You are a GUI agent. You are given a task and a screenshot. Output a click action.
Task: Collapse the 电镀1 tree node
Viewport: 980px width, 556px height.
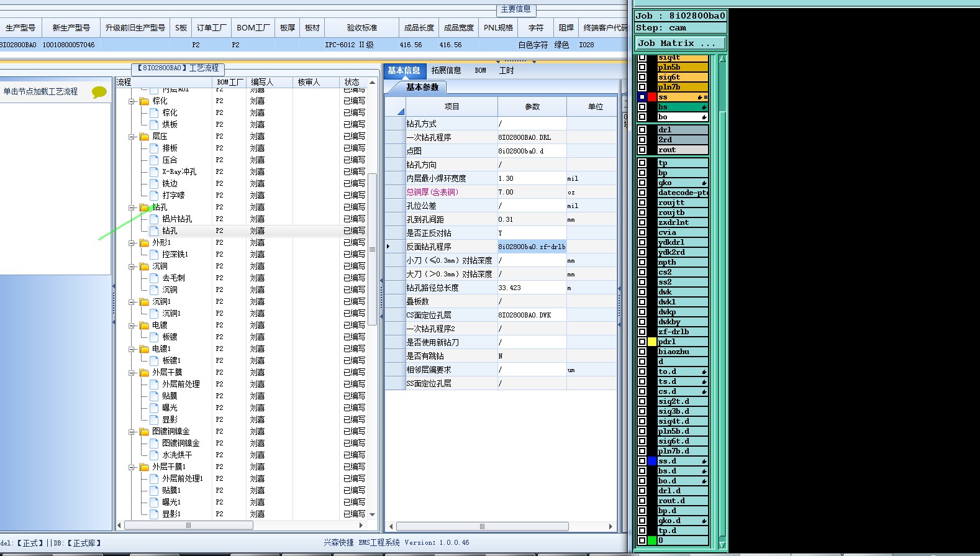(x=132, y=349)
